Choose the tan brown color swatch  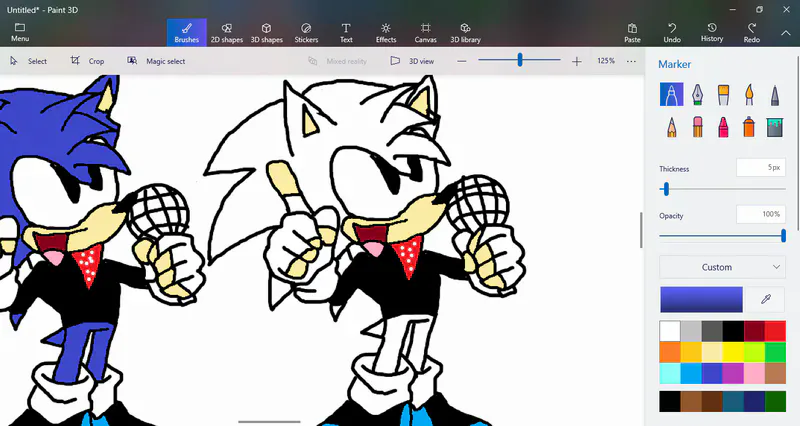776,373
